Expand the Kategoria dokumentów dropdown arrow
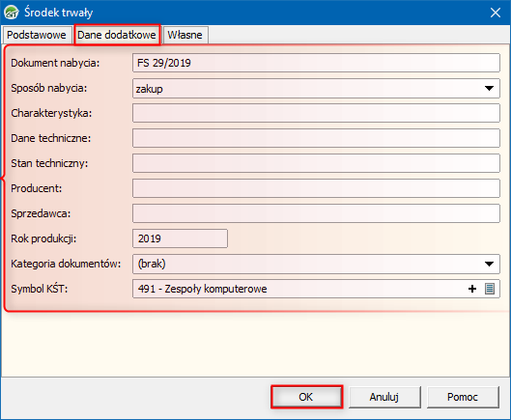 [x=489, y=264]
